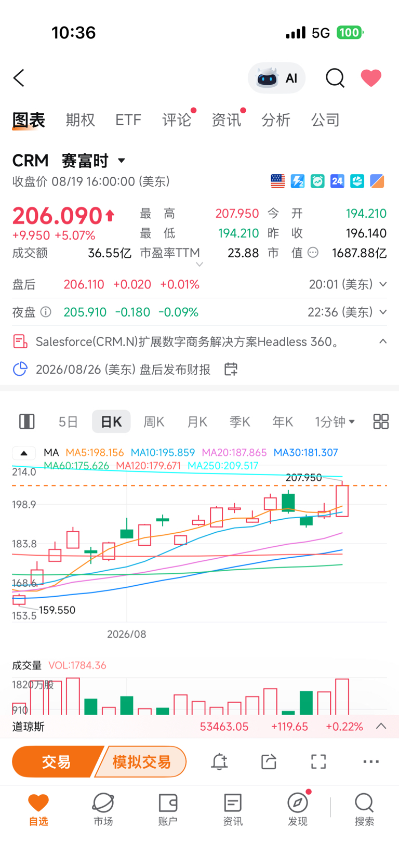This screenshot has height=868, width=399.
Task: Add price alert with bell icon
Action: pyautogui.click(x=219, y=762)
